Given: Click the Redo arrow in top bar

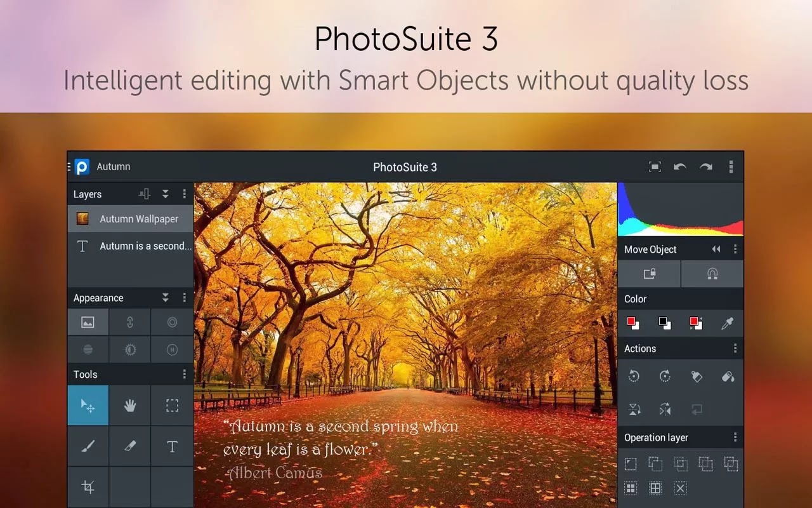Looking at the screenshot, I should pos(705,167).
